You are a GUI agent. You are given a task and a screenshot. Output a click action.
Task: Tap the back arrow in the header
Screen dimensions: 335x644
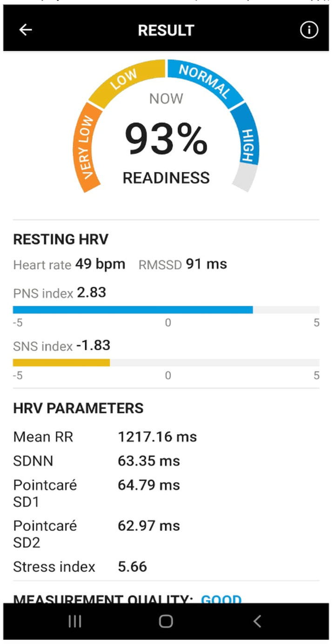tap(26, 30)
